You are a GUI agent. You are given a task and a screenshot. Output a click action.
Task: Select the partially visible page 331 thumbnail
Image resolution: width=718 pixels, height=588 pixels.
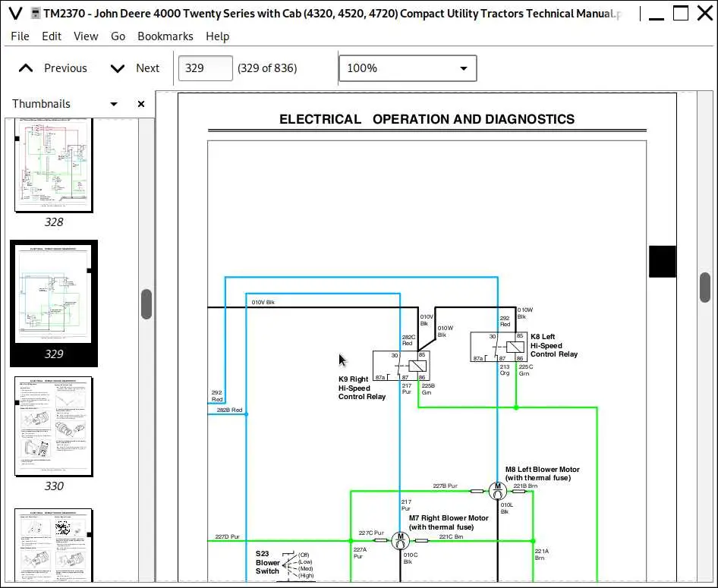point(54,545)
